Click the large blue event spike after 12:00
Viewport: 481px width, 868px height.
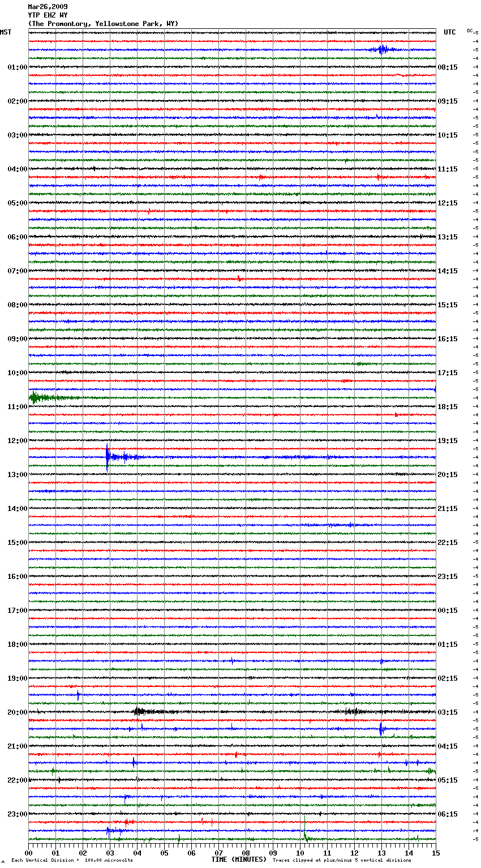click(108, 457)
